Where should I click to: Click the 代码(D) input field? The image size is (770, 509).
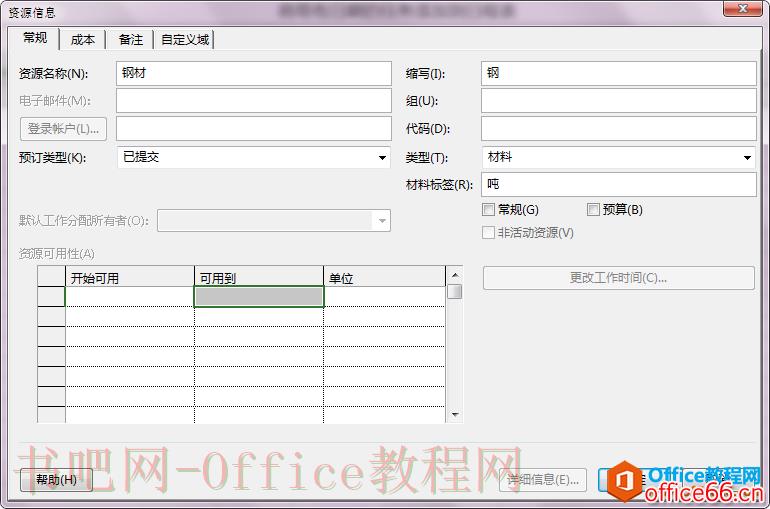coord(619,129)
